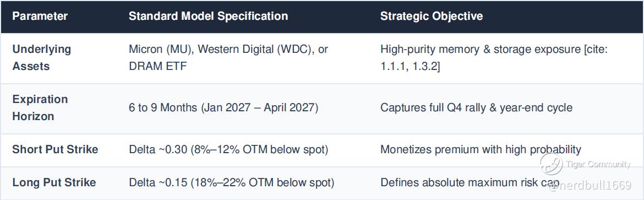Click the Tiger Community watermark logo icon

coord(551,164)
